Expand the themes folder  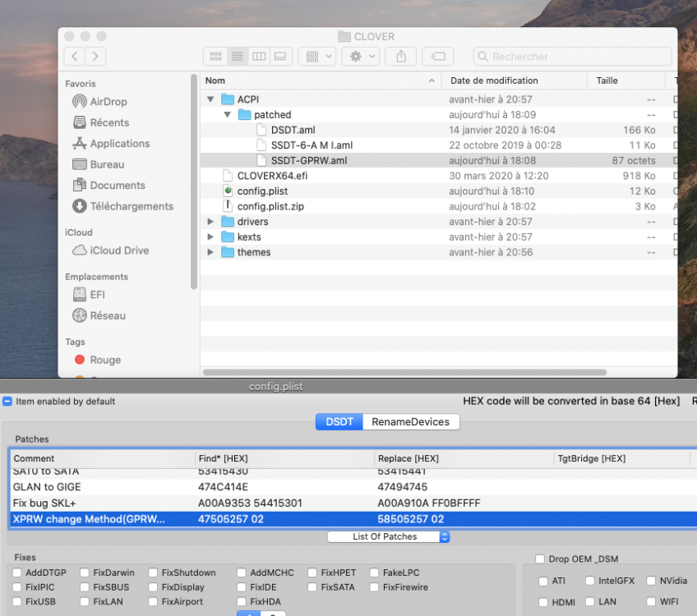pyautogui.click(x=210, y=252)
